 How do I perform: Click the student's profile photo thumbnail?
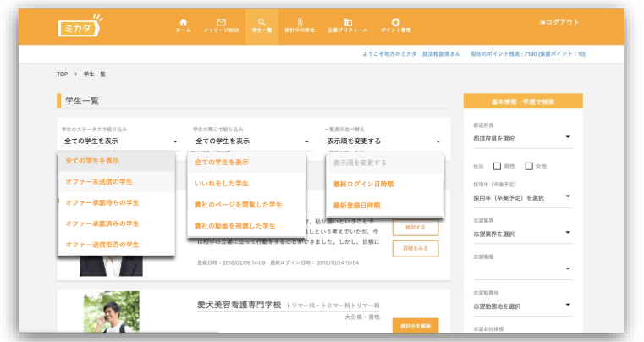pos(112,312)
